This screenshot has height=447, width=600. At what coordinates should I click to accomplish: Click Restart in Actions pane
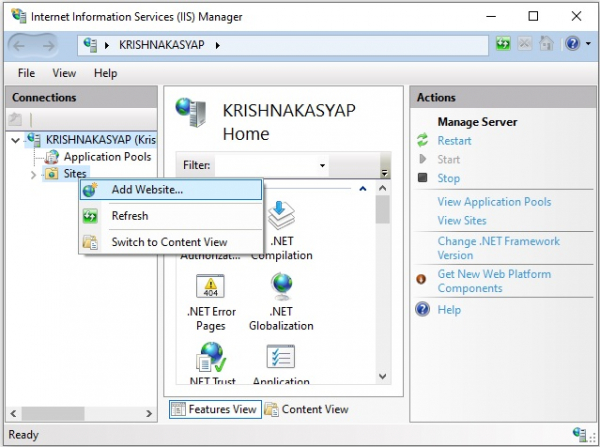(454, 140)
